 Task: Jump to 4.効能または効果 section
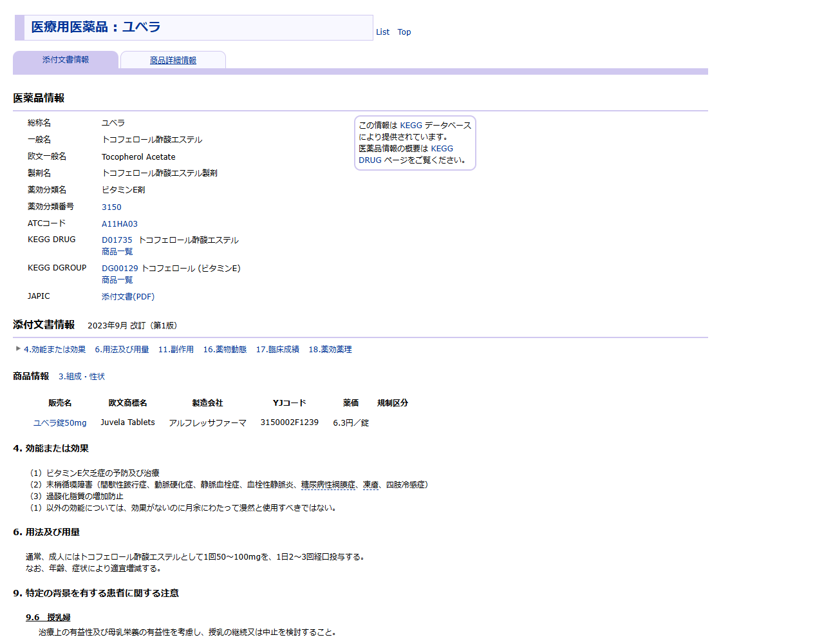(x=55, y=349)
